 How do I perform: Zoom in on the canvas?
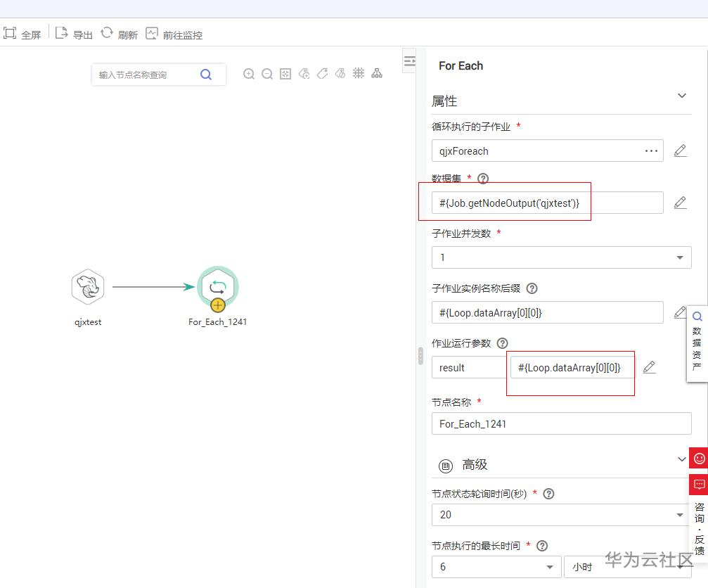pos(249,74)
